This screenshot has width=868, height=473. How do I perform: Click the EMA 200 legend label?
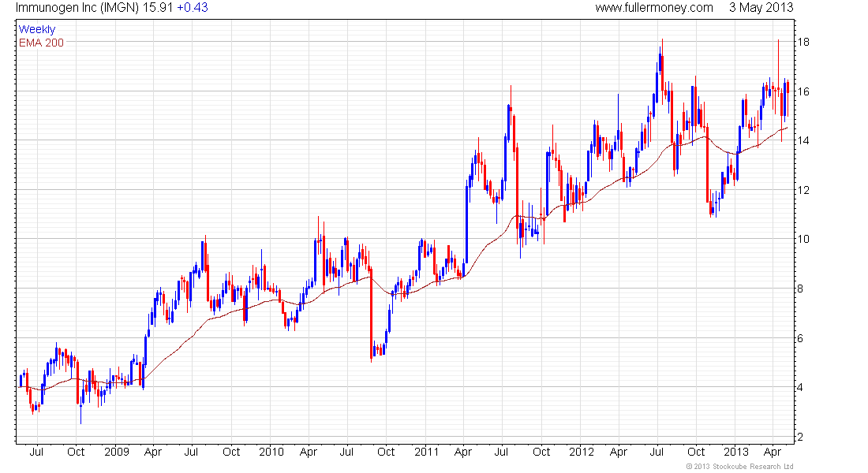[41, 43]
